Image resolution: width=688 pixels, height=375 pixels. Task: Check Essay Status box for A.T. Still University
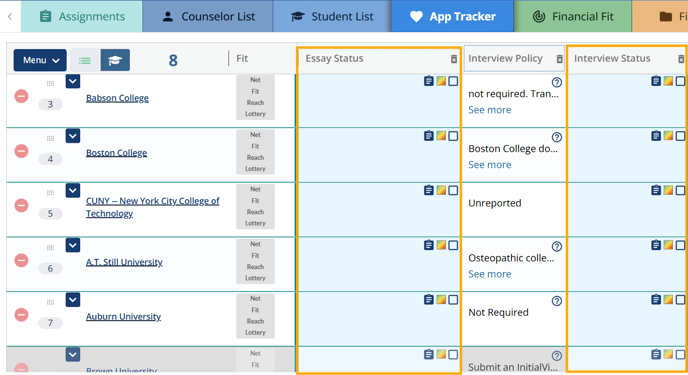point(453,245)
